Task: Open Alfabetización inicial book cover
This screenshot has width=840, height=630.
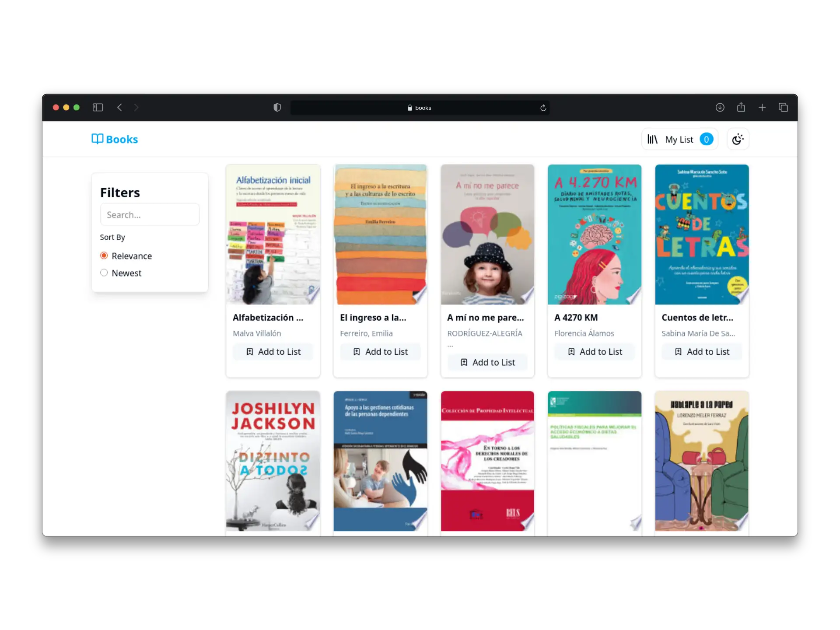Action: point(273,234)
